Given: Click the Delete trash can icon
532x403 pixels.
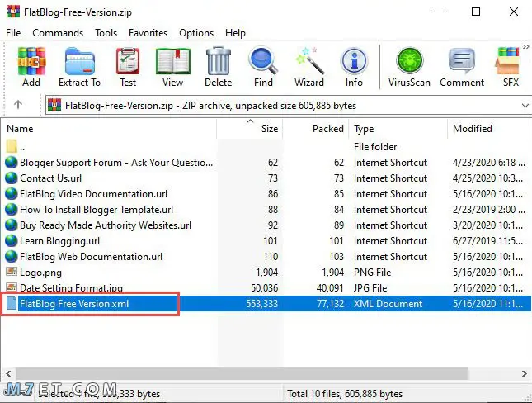Looking at the screenshot, I should point(218,61).
